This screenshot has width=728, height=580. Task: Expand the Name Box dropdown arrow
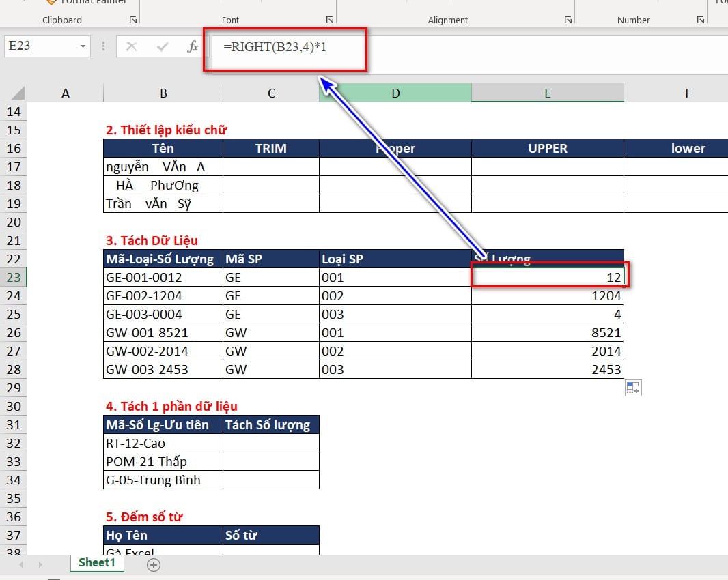click(83, 46)
